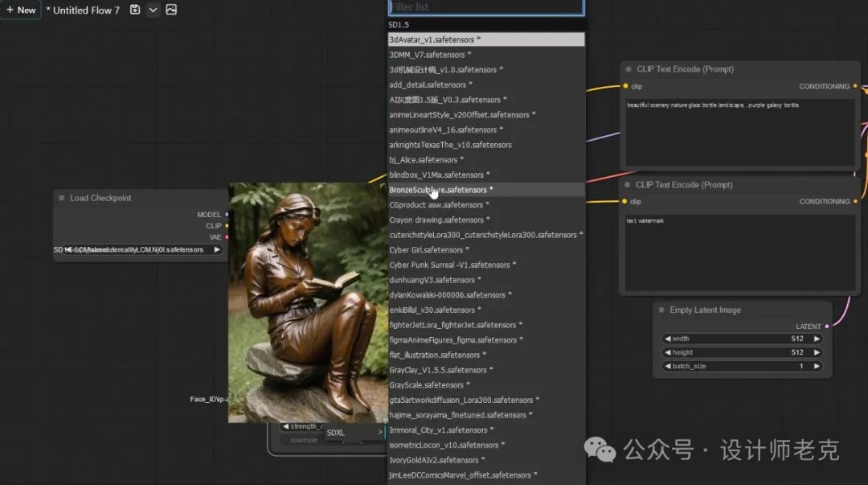Screen dimensions: 868x485
Task: Pick animeLineartStyle_v20Offset.safetensors
Action: [486, 115]
